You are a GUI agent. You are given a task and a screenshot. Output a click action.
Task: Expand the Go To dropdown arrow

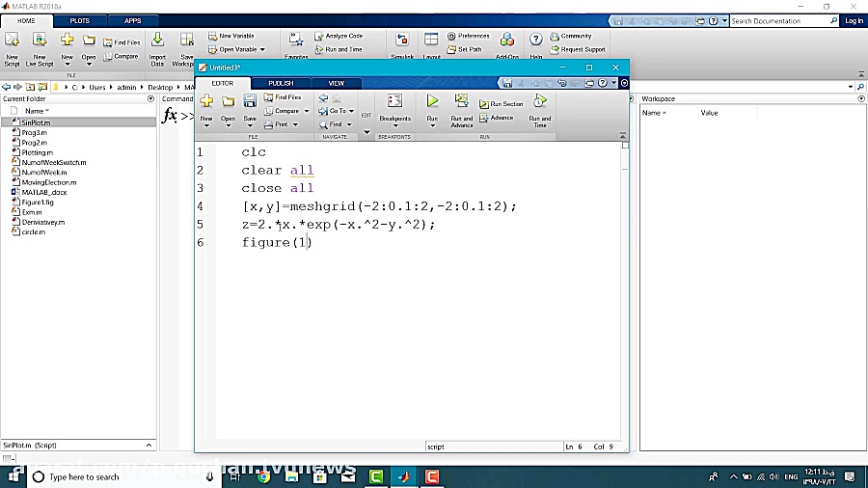click(351, 111)
